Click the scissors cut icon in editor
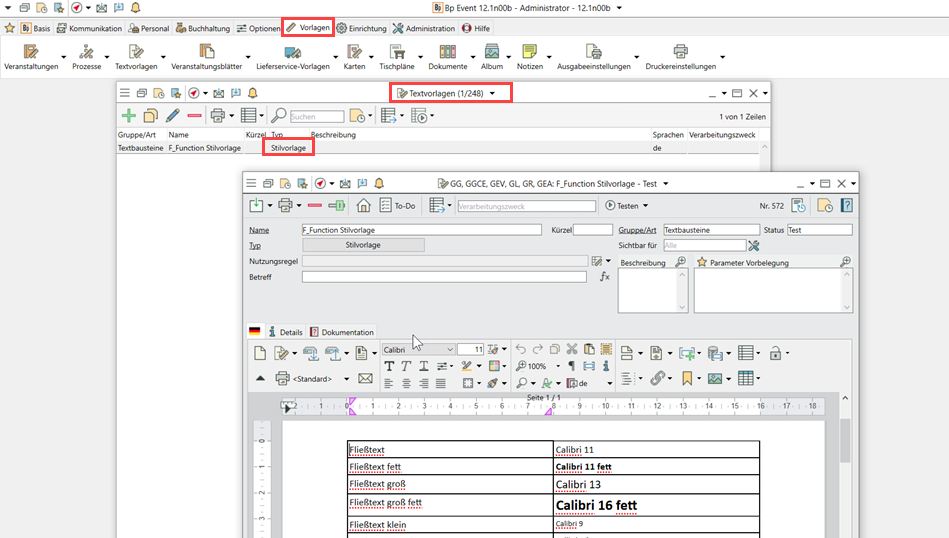949x538 pixels. coord(571,349)
